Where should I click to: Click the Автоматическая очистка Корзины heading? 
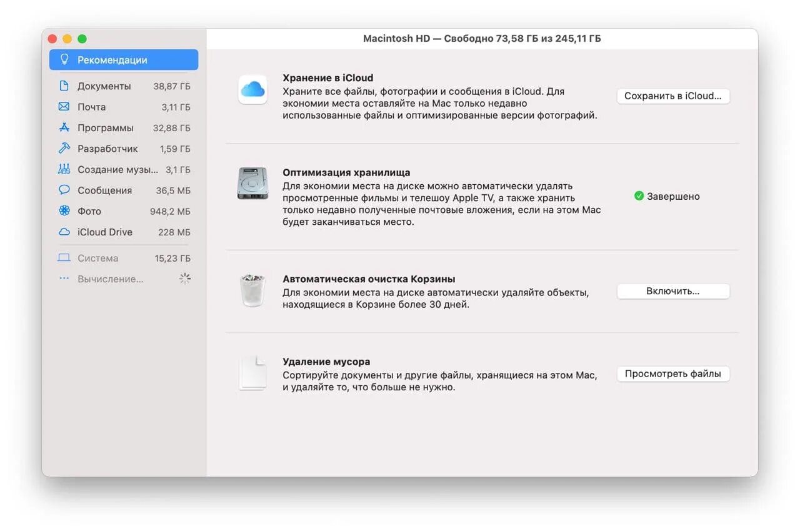click(369, 279)
